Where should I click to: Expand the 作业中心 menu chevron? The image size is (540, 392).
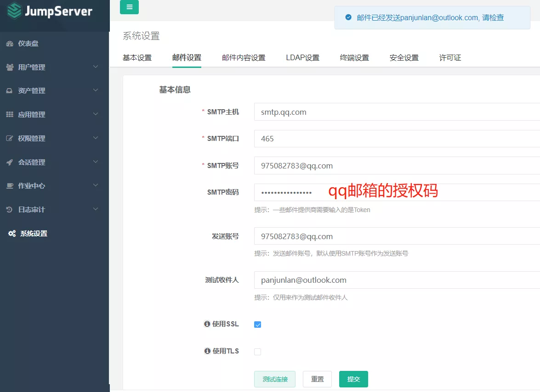[96, 185]
